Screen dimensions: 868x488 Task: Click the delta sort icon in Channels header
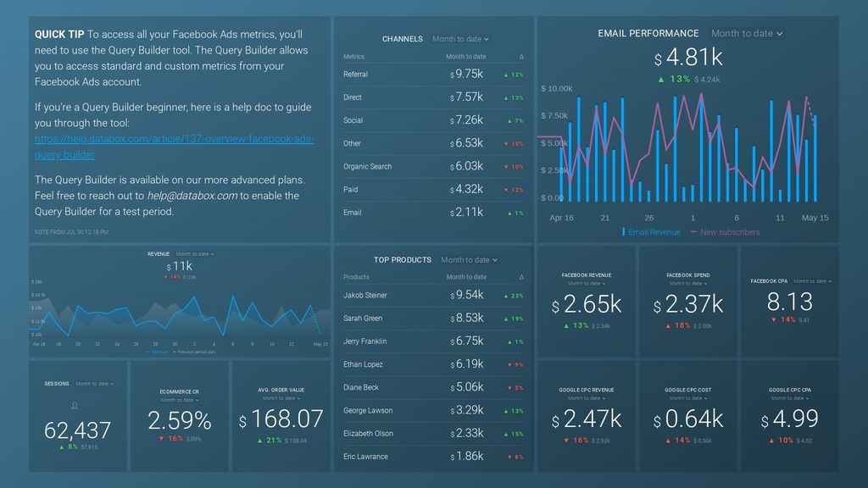click(x=521, y=57)
